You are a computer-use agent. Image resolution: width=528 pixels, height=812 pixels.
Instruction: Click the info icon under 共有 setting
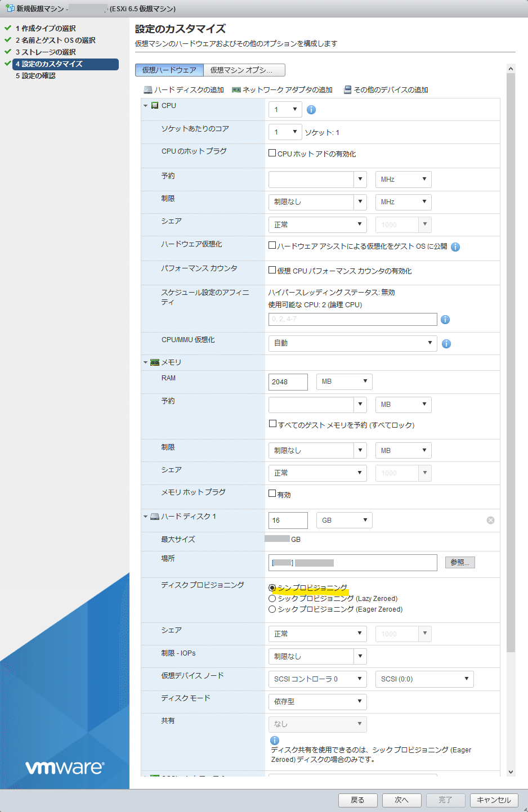(x=274, y=740)
